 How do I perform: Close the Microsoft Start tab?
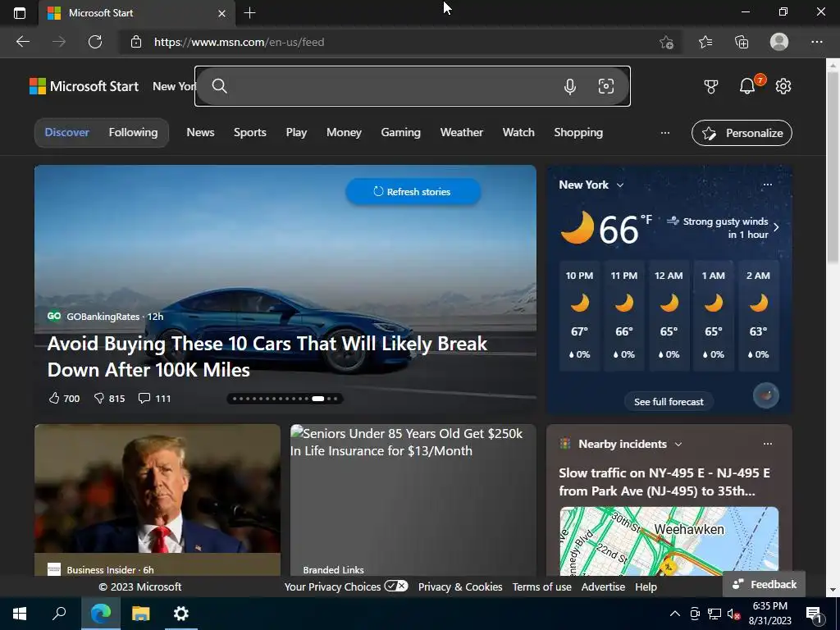(x=221, y=13)
